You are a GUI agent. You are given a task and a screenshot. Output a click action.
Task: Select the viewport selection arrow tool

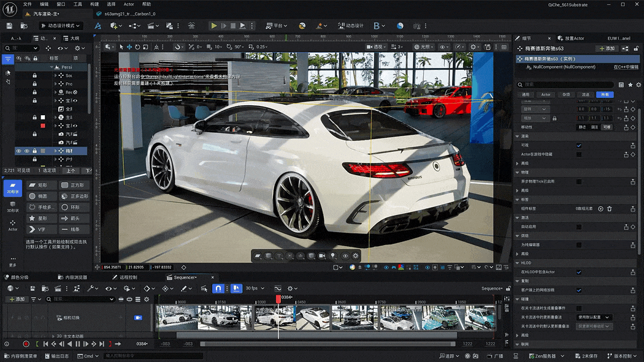tap(121, 47)
